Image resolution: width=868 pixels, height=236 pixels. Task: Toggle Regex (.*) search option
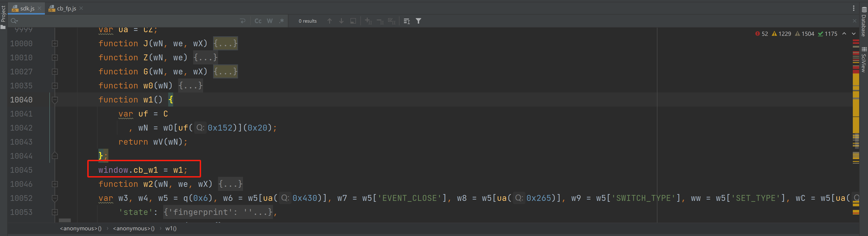[281, 21]
